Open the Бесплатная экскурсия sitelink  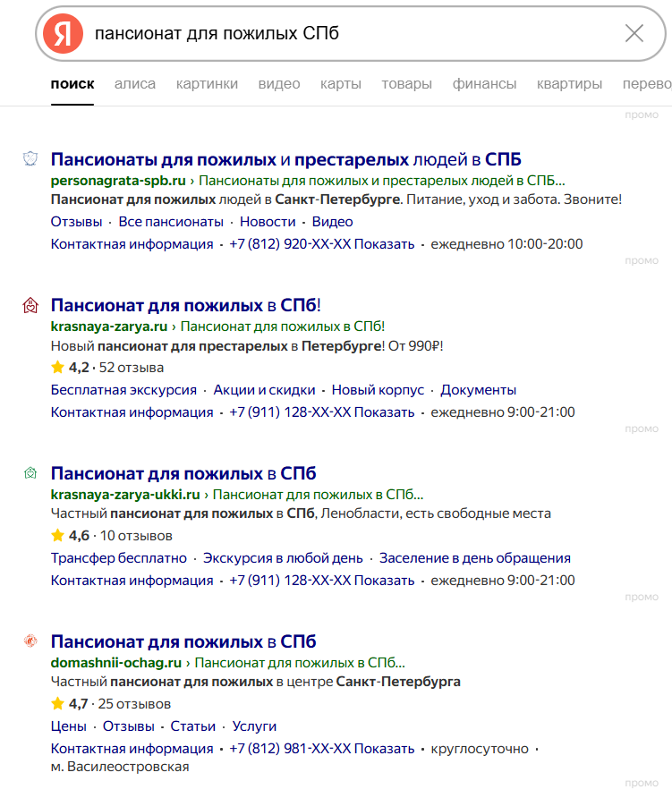coord(123,390)
